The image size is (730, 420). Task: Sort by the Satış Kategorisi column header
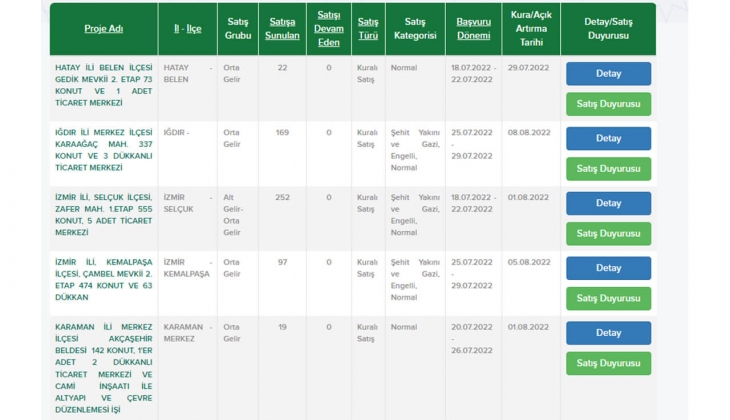415,29
